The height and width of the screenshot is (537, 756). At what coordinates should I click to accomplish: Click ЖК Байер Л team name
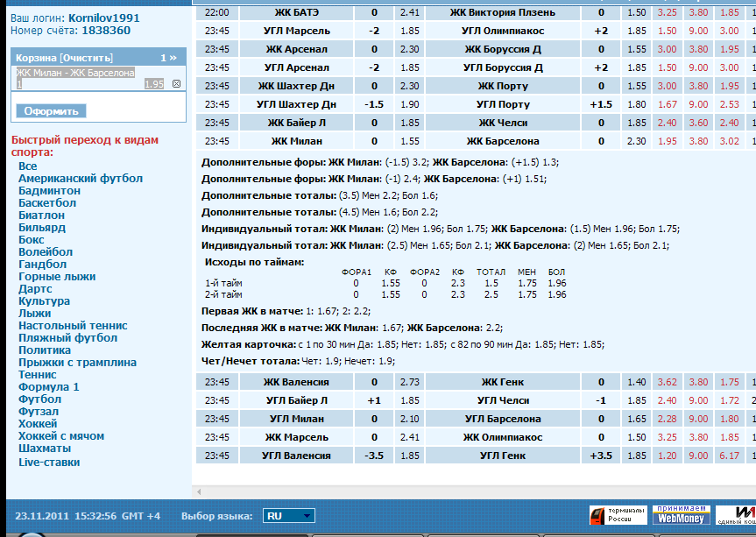(296, 123)
